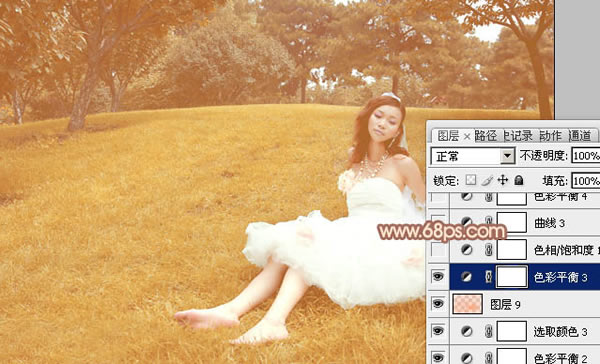The height and width of the screenshot is (364, 600).
Task: Click the 选取颜色 3 adjustment icon
Action: point(466,331)
